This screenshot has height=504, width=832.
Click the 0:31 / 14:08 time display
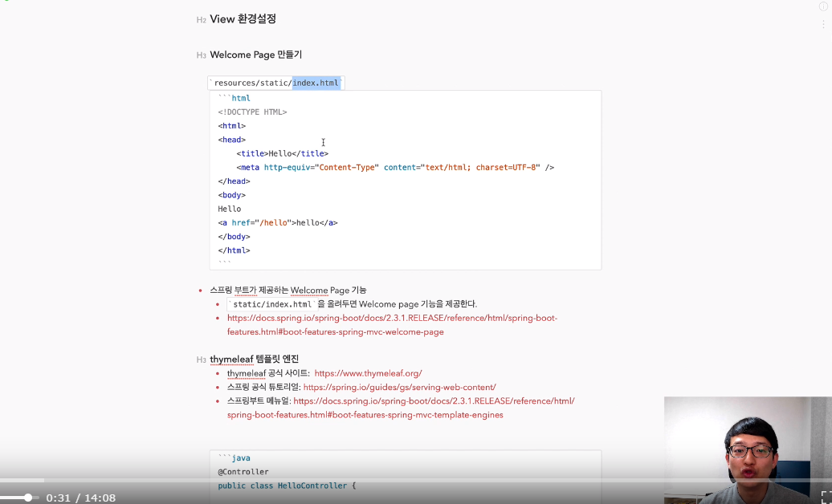click(x=80, y=498)
